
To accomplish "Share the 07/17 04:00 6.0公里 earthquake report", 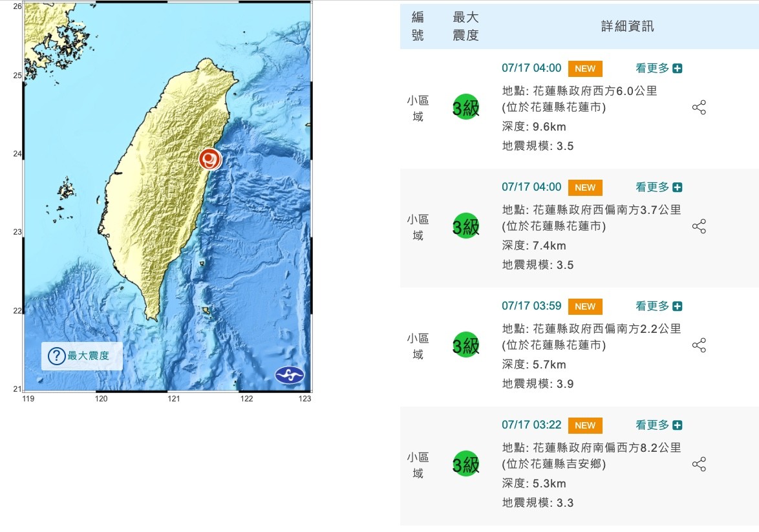I will point(699,107).
